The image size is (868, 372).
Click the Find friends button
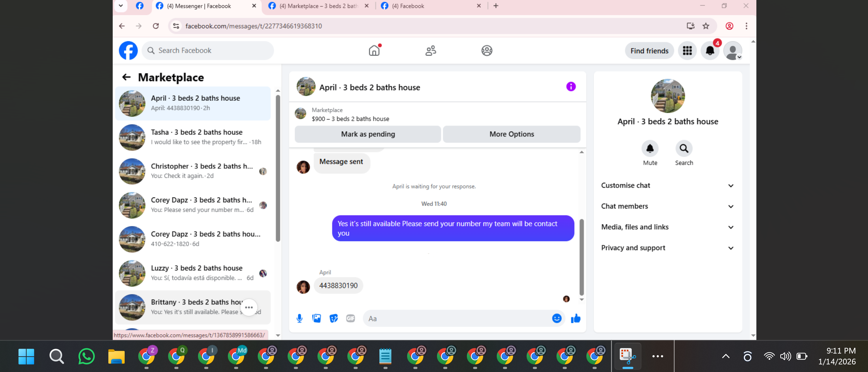click(649, 51)
